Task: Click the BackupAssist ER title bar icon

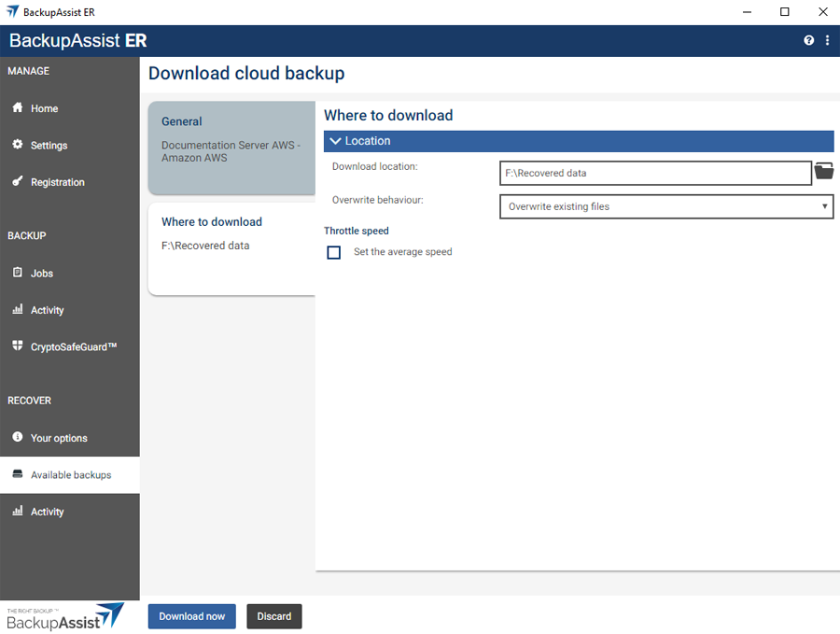Action: (12, 11)
